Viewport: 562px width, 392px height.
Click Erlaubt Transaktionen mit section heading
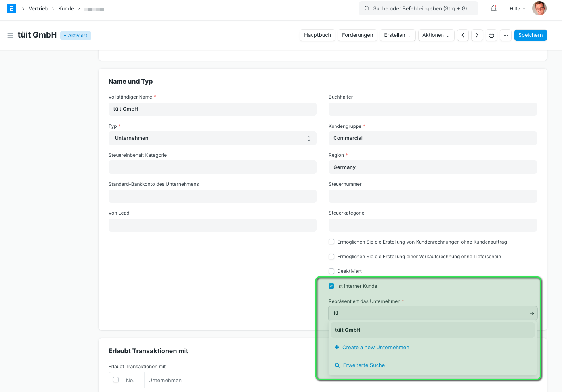[x=148, y=351]
